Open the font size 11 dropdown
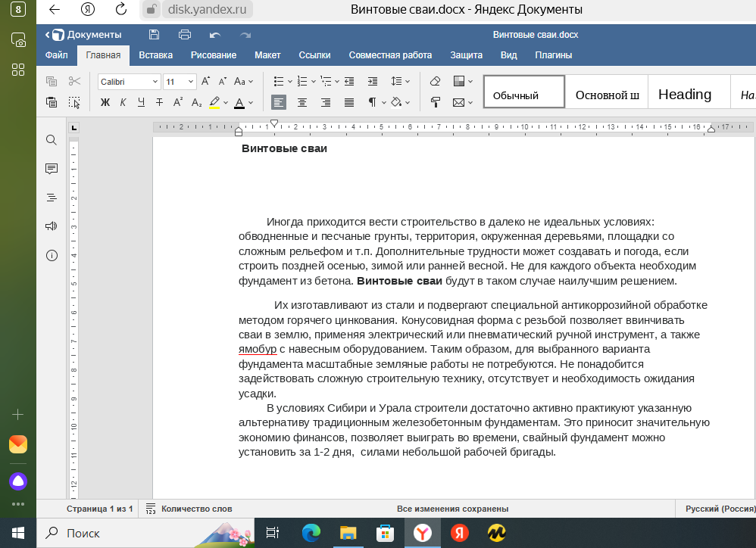The height and width of the screenshot is (548, 756). pos(191,82)
